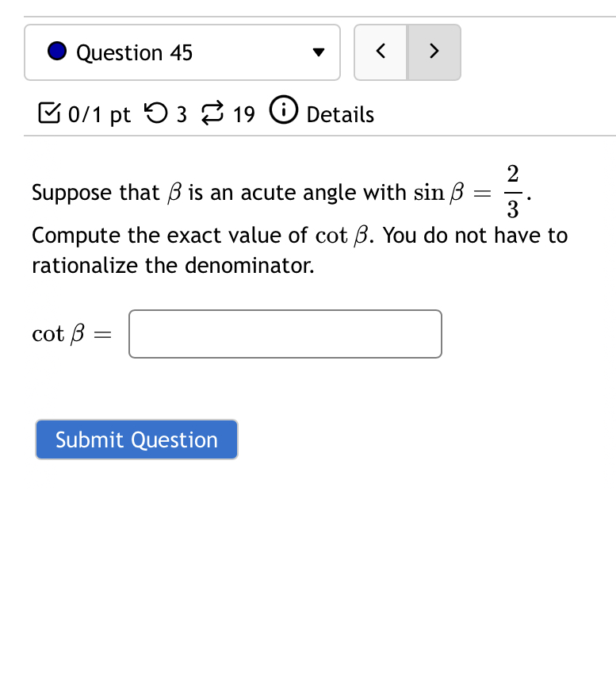Viewport: 616px width, 683px height.
Task: Click the circular info symbol before Details
Action: pyautogui.click(x=284, y=113)
